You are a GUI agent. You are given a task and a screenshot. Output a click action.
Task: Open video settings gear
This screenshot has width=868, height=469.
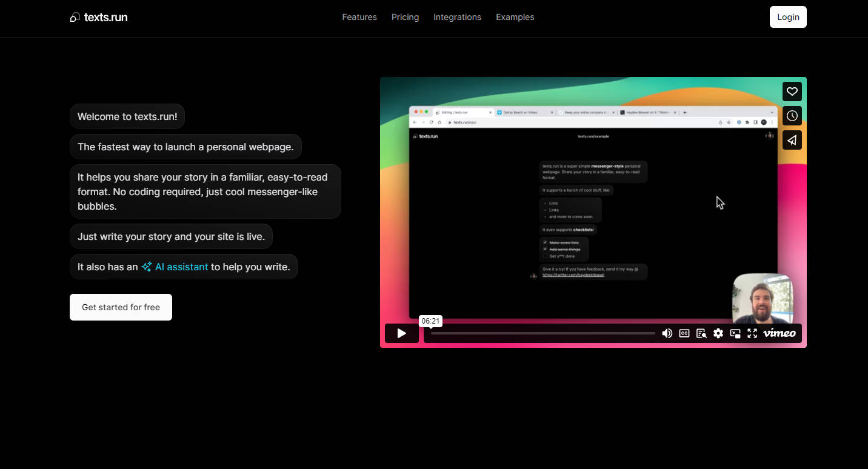pyautogui.click(x=718, y=333)
